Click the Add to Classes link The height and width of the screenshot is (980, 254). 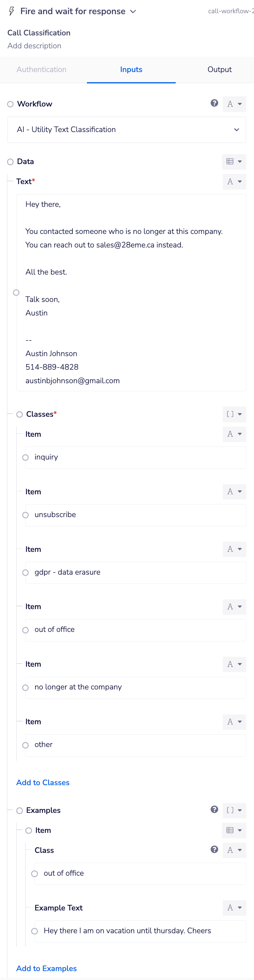tap(43, 782)
